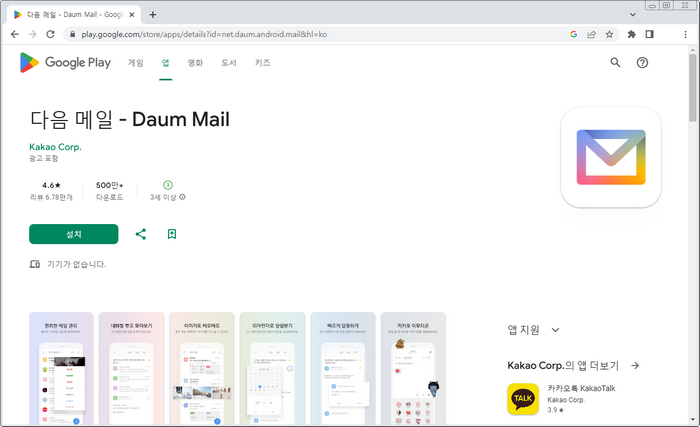Select the 게임 tab
This screenshot has height=427, width=700.
click(136, 63)
